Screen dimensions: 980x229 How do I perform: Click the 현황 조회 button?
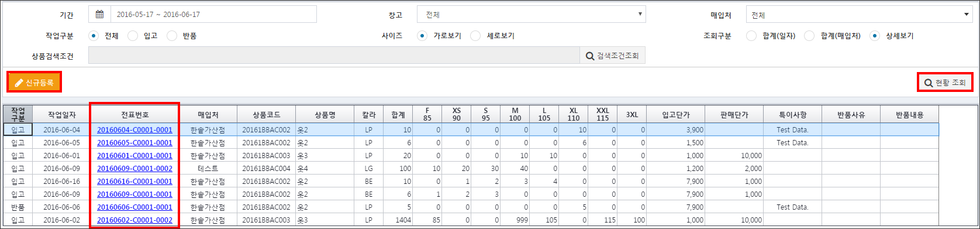(x=946, y=83)
